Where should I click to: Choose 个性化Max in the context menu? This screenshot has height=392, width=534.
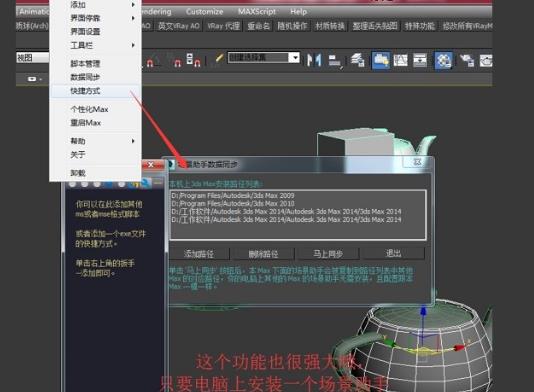click(x=95, y=109)
